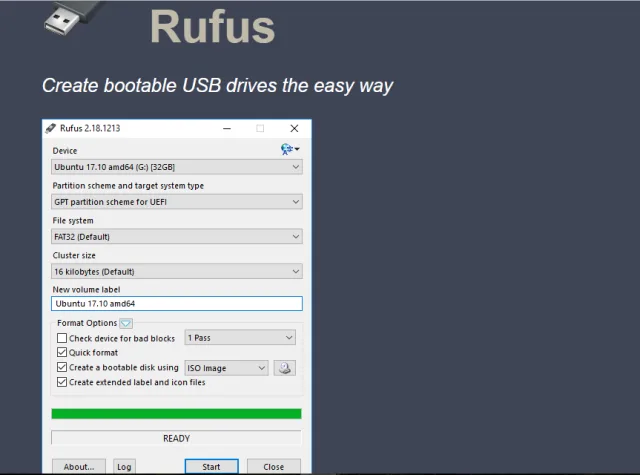The image size is (640, 475).
Task: Click the Rufus page heading
Action: (212, 27)
